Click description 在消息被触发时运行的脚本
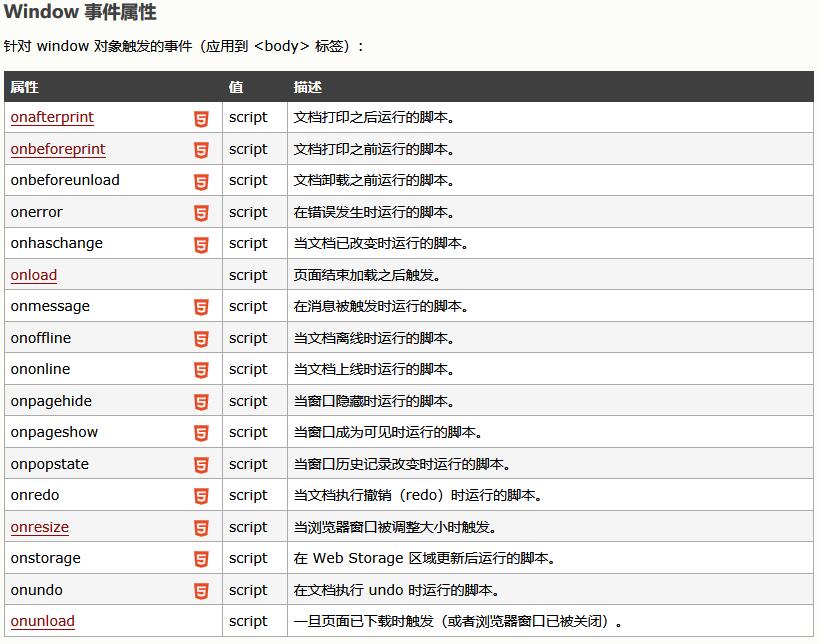Viewport: 820px width, 644px height. click(x=381, y=306)
